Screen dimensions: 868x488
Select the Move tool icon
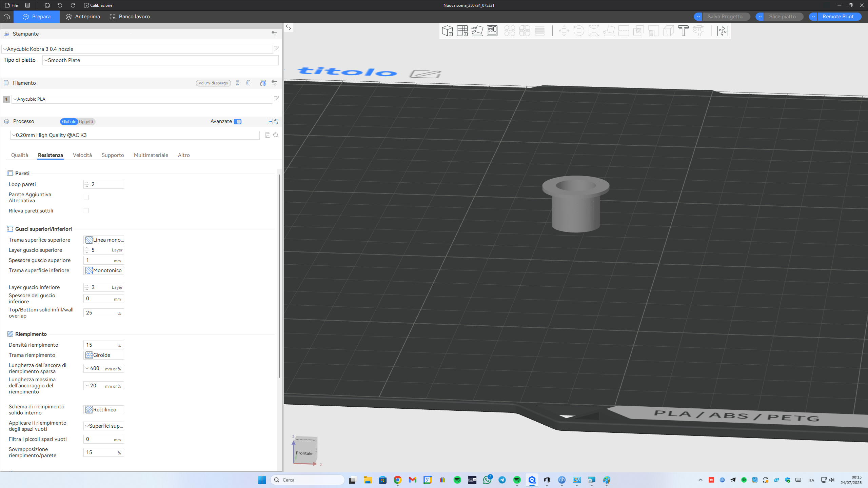[564, 31]
